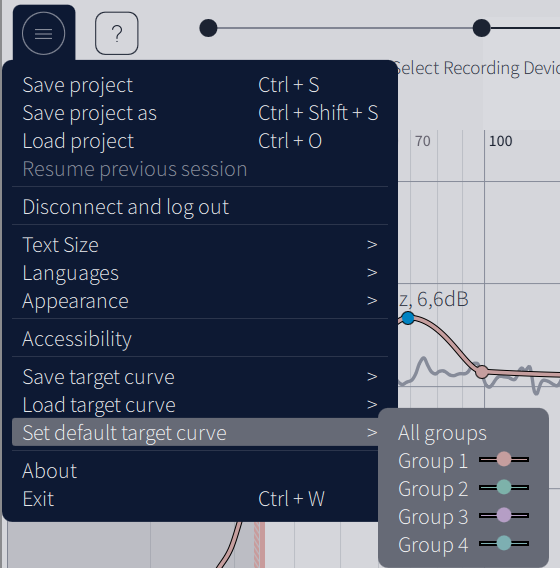The width and height of the screenshot is (560, 568).
Task: Click the pink control point near 100 Hz
Action: tap(482, 372)
